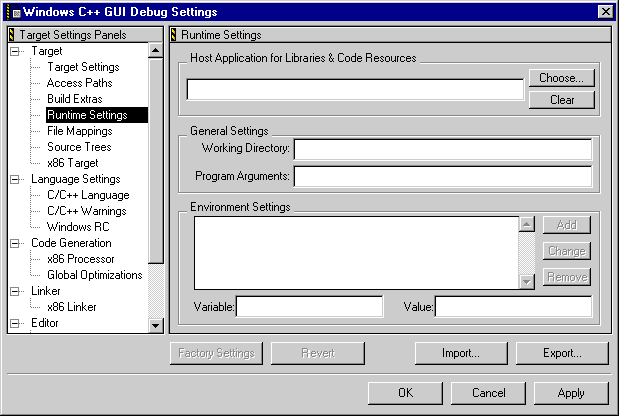Select the highlighted Runtime Settings item
Viewport: 619px width, 416px height.
[x=97, y=115]
